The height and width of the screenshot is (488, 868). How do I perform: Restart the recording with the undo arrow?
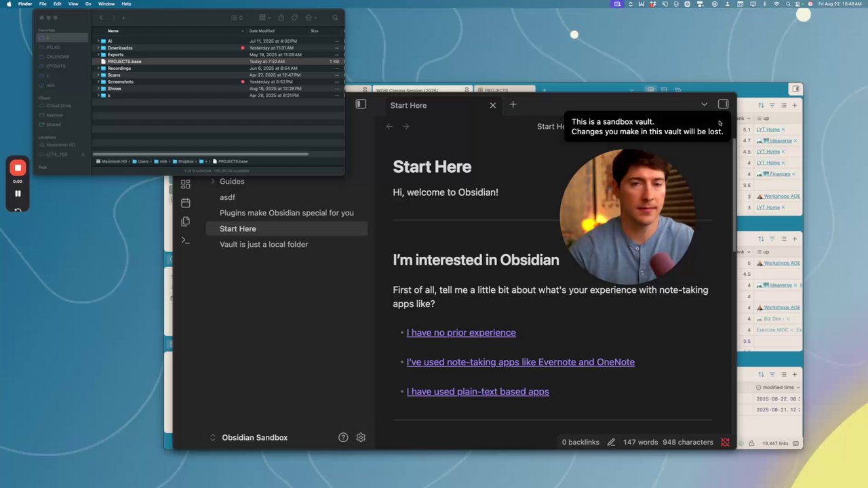click(x=18, y=209)
